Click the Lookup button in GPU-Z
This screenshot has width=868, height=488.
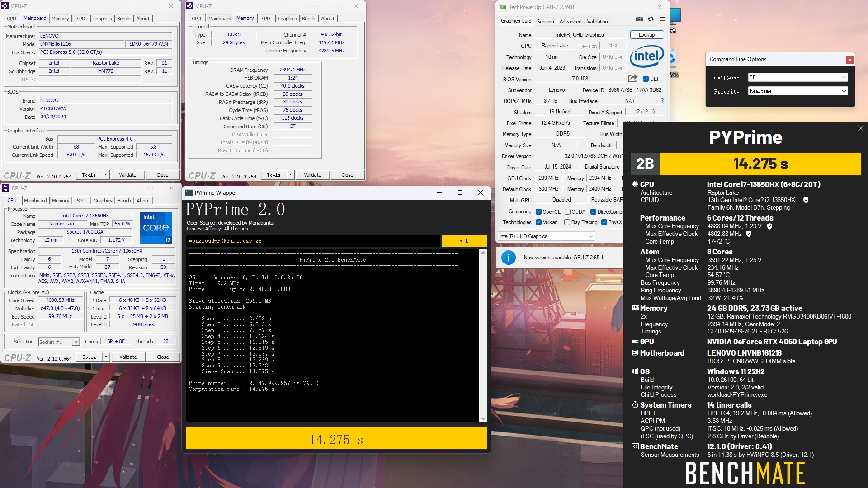click(x=646, y=35)
